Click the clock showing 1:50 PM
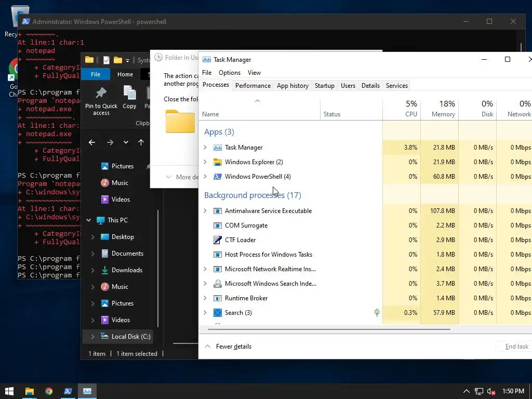 click(x=513, y=391)
